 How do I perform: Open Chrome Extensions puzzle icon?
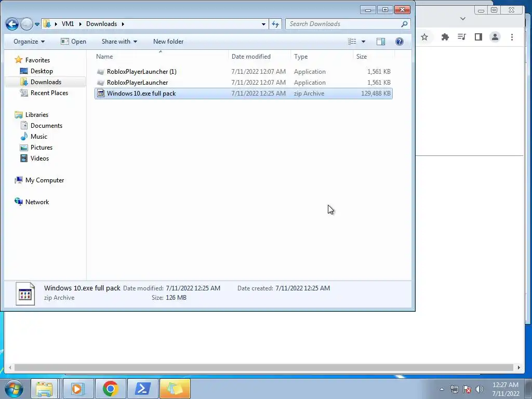445,37
